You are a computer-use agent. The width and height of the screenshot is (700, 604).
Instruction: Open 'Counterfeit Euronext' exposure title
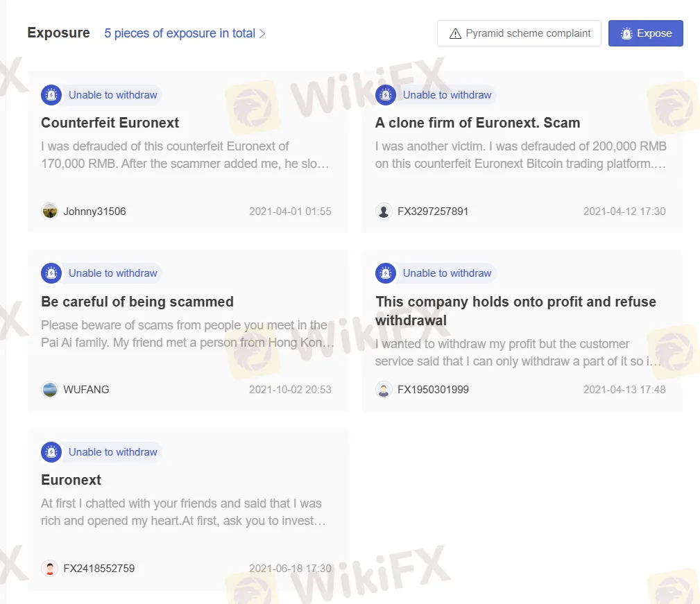(x=110, y=123)
